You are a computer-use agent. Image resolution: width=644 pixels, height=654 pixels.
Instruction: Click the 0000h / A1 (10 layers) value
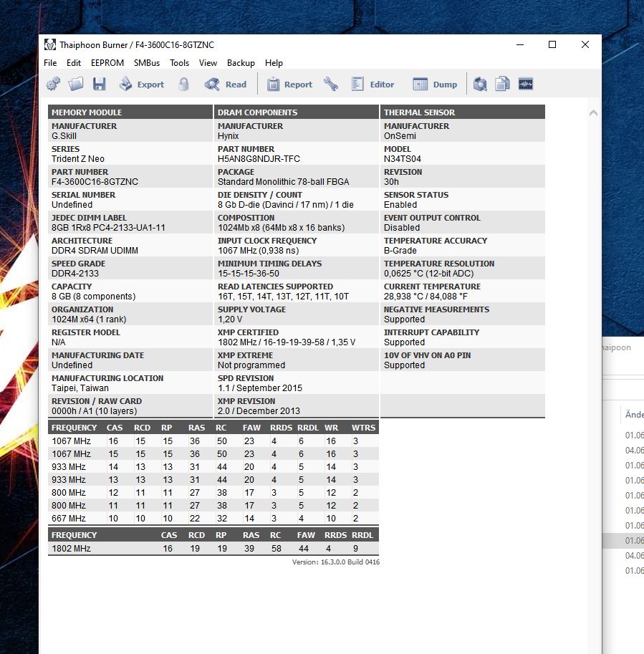95,411
